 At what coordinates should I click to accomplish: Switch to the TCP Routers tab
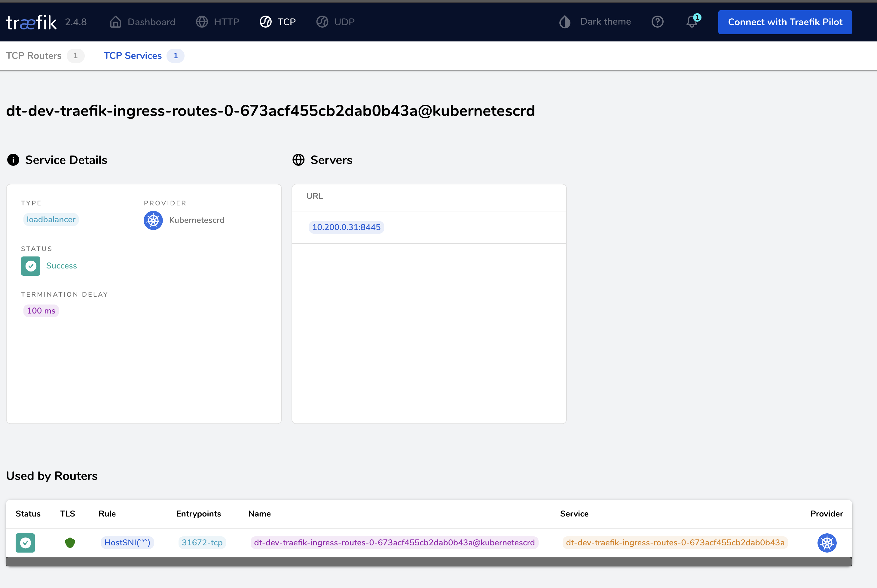click(x=34, y=56)
